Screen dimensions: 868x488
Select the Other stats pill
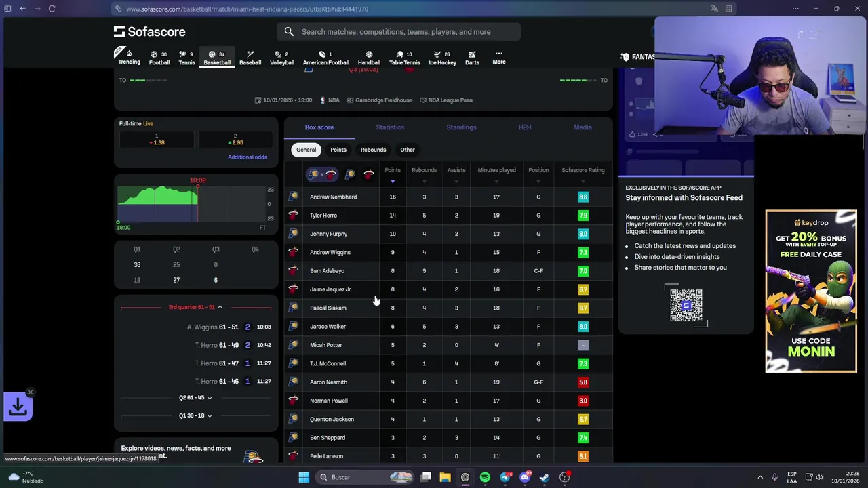tap(408, 150)
